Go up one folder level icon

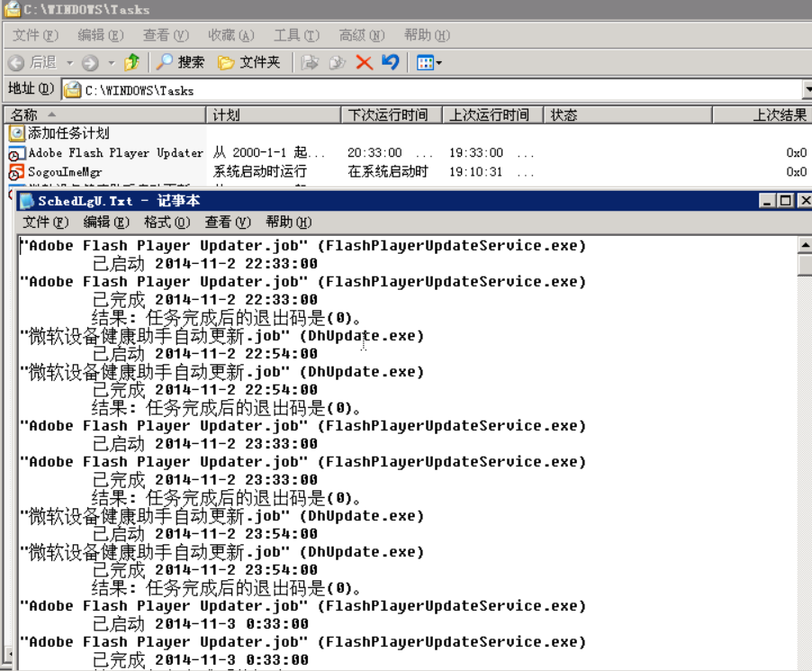[132, 62]
